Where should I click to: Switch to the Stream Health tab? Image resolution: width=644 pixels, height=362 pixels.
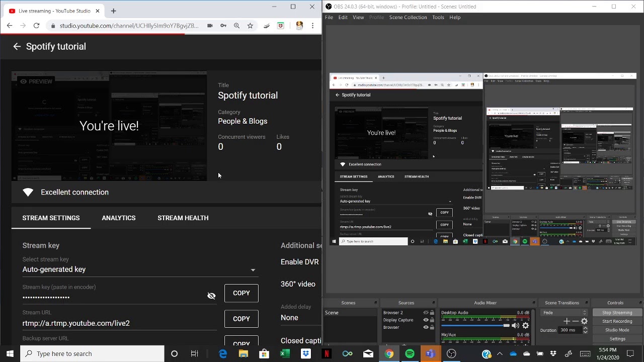pos(183,218)
